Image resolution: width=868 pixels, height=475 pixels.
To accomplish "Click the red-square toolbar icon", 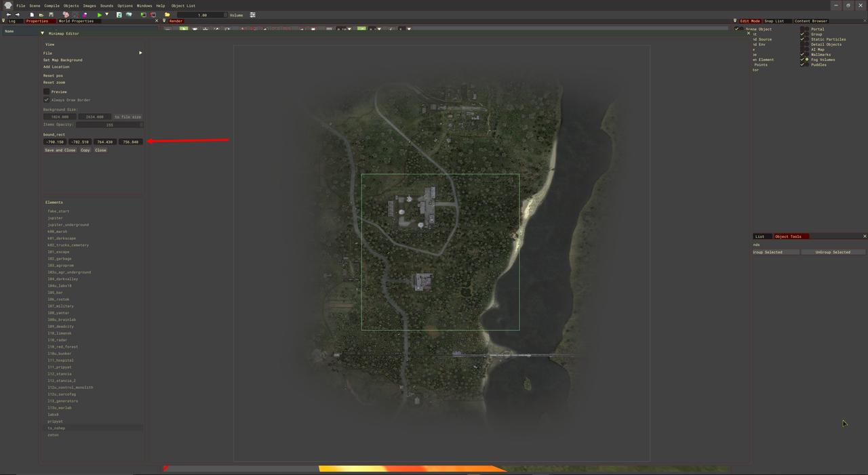I will click(x=153, y=14).
